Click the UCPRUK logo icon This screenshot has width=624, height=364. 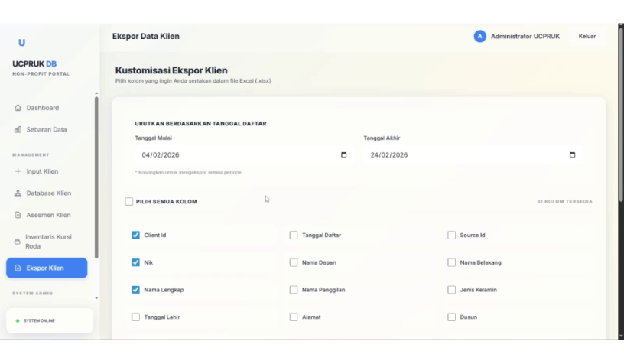click(21, 43)
